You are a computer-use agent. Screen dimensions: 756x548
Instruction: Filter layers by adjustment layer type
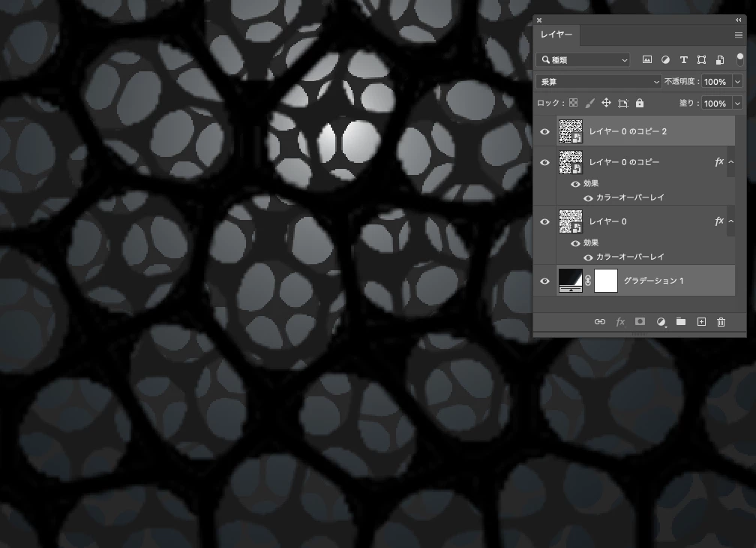[665, 60]
